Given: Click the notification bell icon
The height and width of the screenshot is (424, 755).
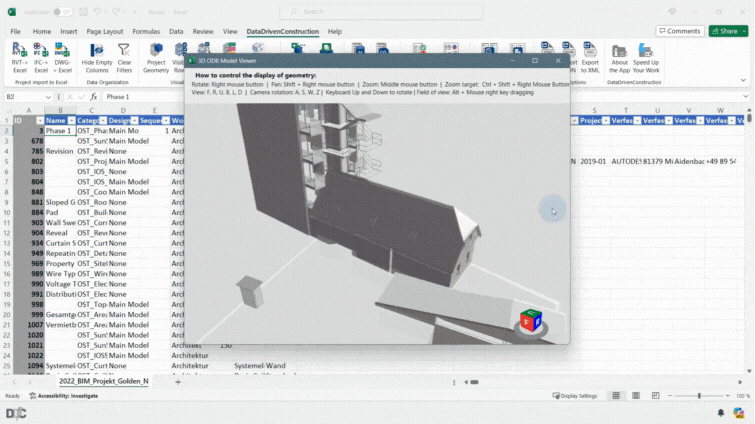Looking at the screenshot, I should (x=720, y=413).
